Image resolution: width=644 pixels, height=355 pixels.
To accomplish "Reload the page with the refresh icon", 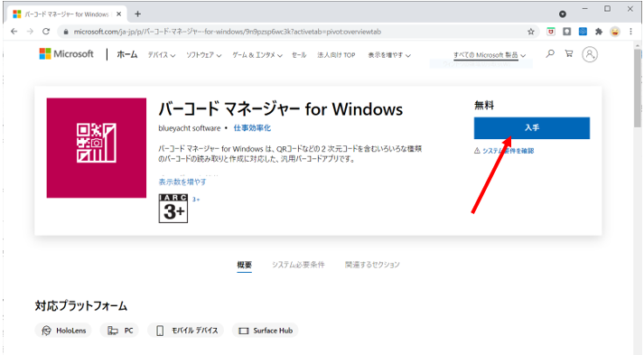I will pos(46,32).
